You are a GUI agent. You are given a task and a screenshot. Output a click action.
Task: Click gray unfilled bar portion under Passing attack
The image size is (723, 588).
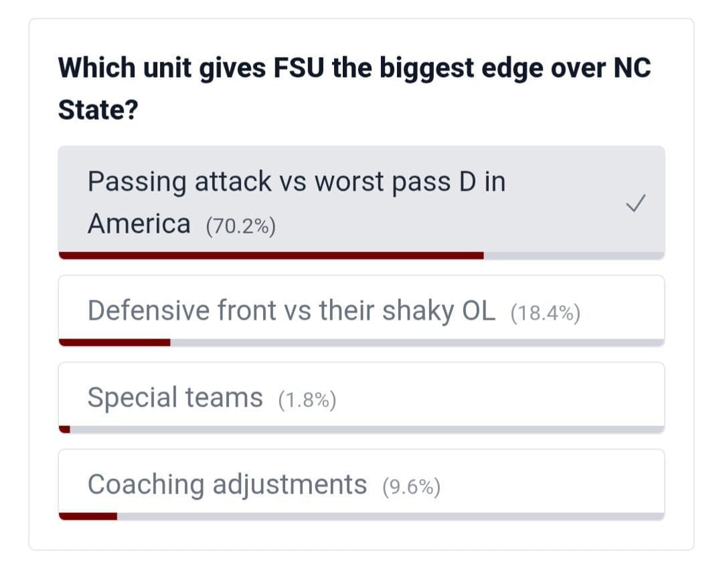(x=573, y=256)
